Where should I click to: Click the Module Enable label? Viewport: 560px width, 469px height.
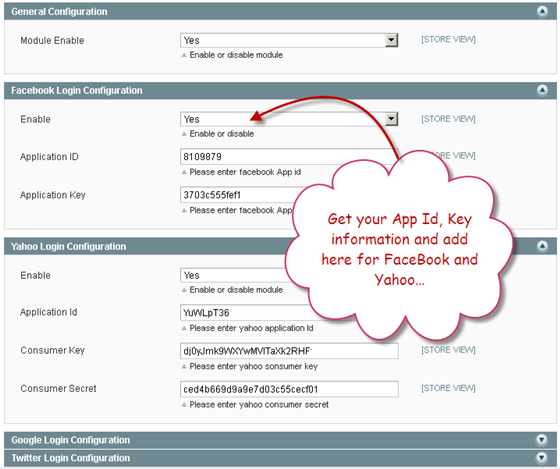click(x=52, y=40)
